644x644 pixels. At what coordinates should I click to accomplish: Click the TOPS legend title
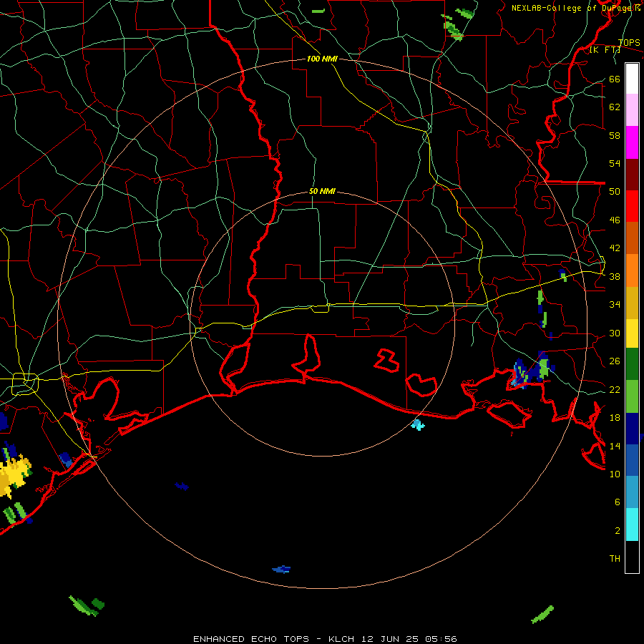629,42
